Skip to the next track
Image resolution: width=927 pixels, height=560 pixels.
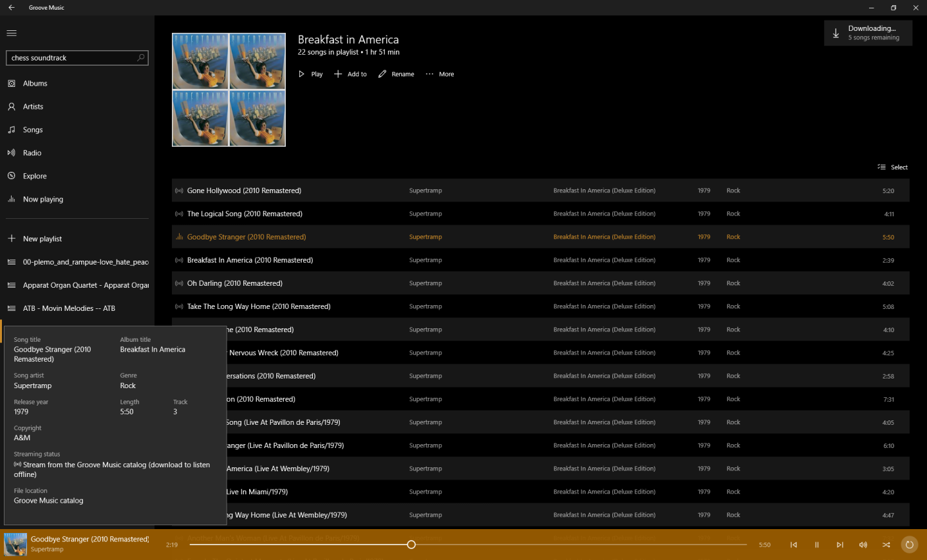[840, 545]
